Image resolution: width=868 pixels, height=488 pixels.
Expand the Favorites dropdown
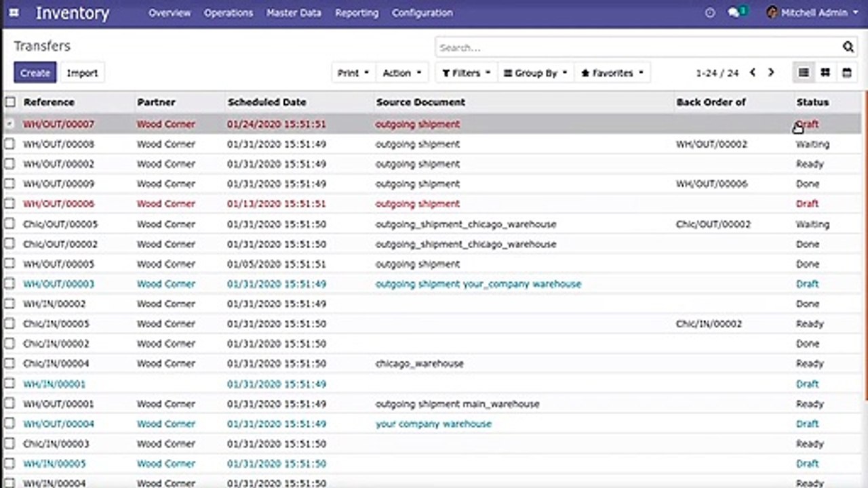click(612, 73)
